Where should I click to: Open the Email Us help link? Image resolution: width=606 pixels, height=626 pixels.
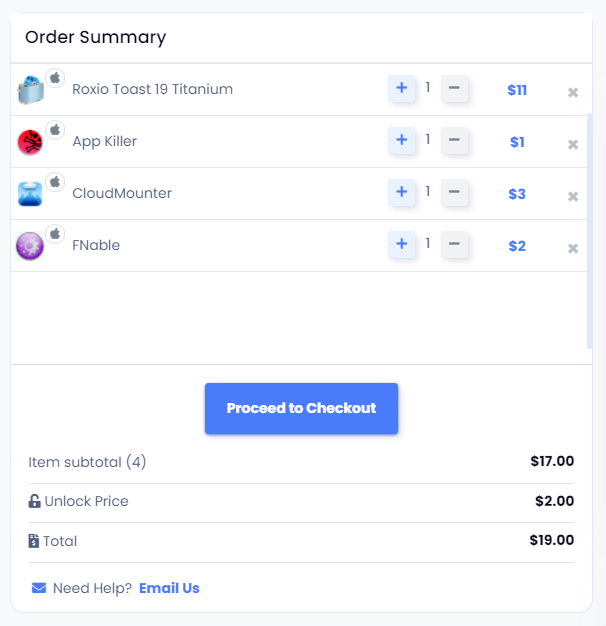pos(169,588)
